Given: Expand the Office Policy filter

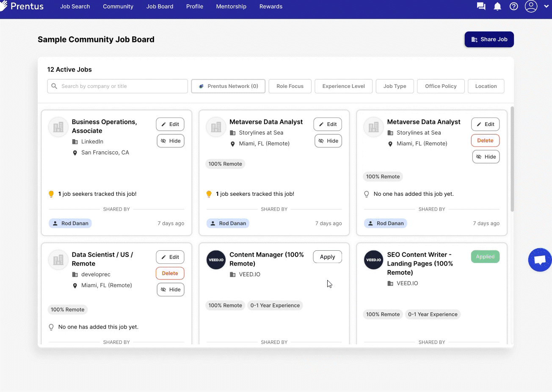Looking at the screenshot, I should (441, 86).
